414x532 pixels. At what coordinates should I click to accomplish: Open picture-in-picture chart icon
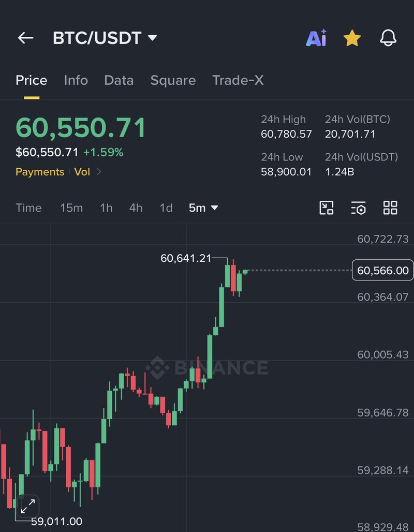tap(327, 208)
